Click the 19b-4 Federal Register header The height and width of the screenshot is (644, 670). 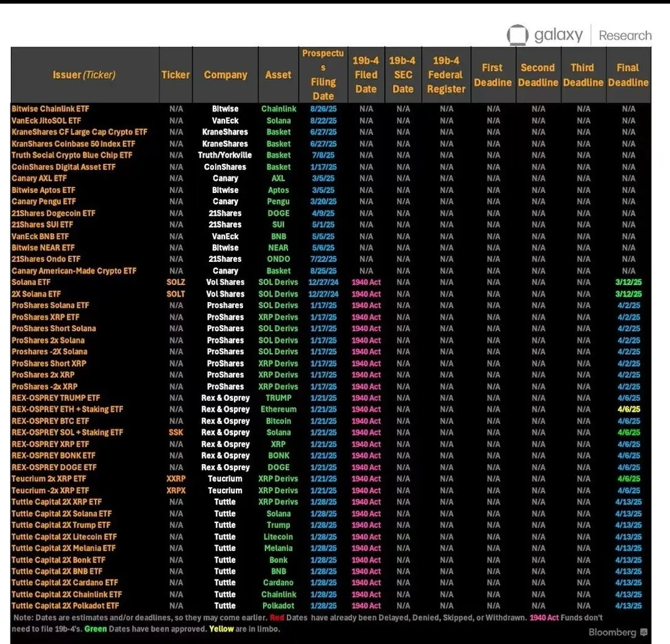point(446,75)
